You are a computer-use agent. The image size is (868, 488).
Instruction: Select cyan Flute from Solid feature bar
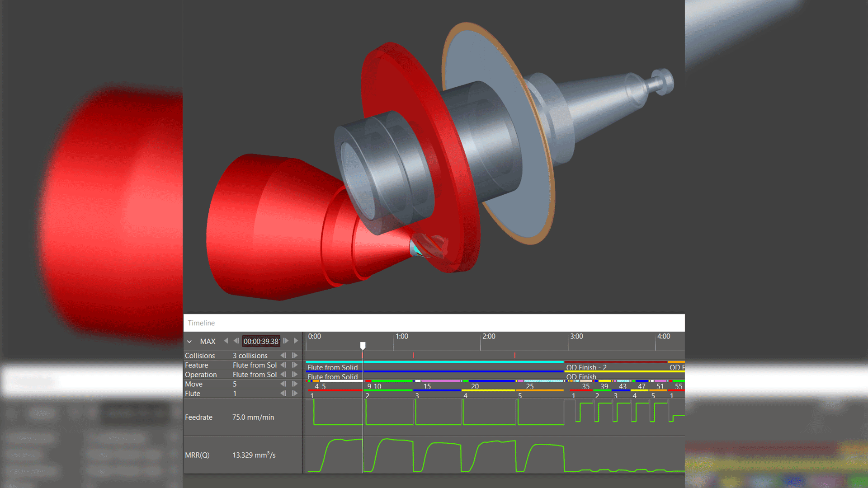coord(435,362)
